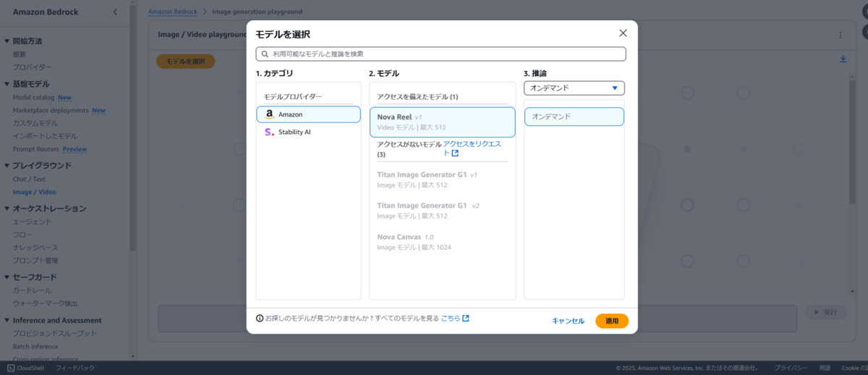The image size is (868, 375).
Task: Click the download icon in playground
Action: pyautogui.click(x=843, y=59)
